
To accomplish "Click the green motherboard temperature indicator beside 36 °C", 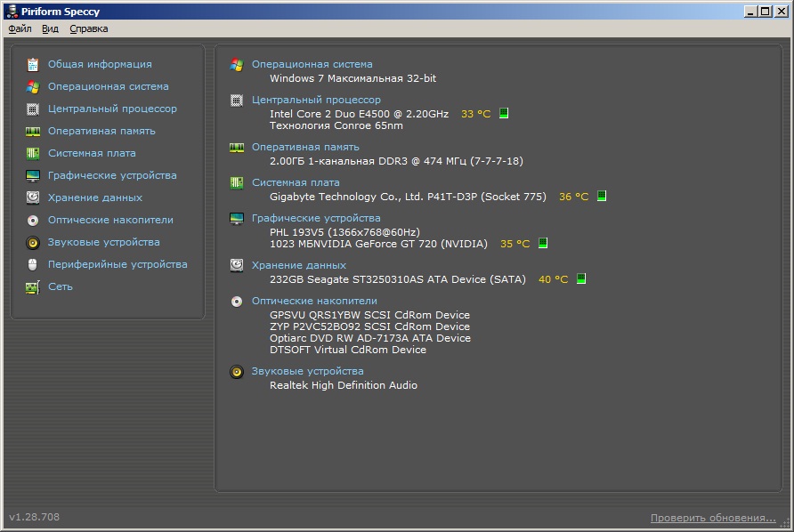I will click(x=602, y=196).
